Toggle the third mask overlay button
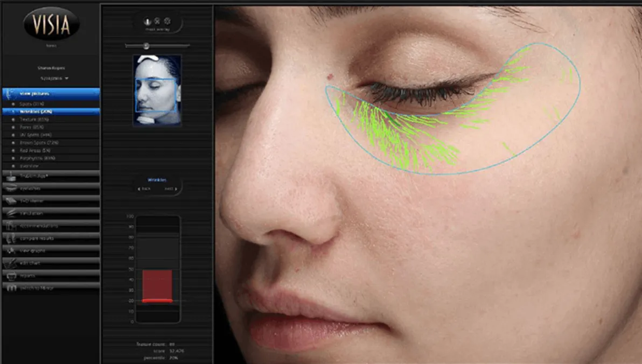Image resolution: width=642 pixels, height=364 pixels. coord(167,22)
